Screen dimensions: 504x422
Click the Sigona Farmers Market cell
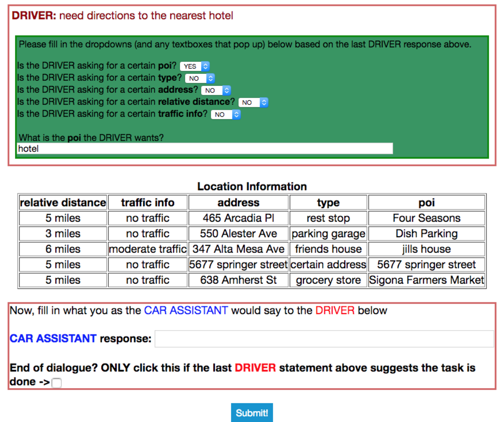427,280
